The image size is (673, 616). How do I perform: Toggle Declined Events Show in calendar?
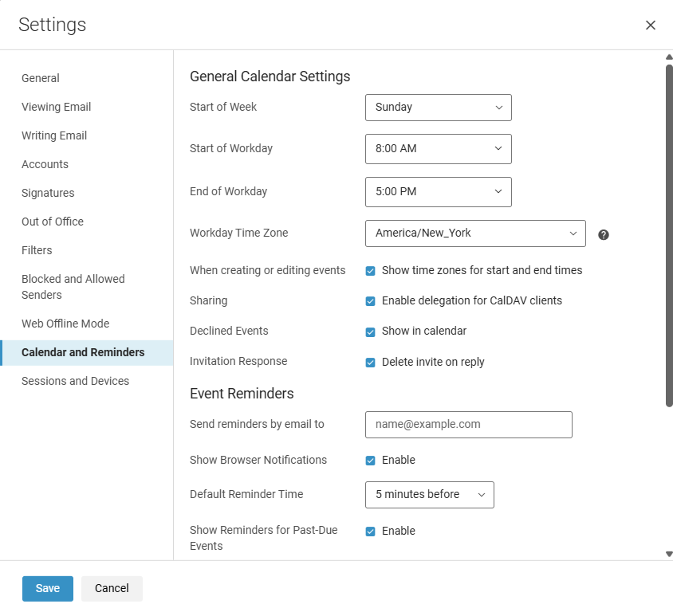click(370, 332)
